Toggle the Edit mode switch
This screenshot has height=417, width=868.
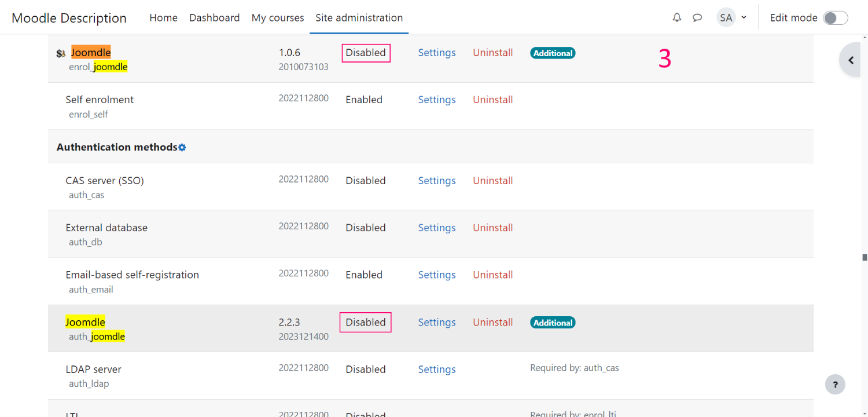pyautogui.click(x=836, y=18)
